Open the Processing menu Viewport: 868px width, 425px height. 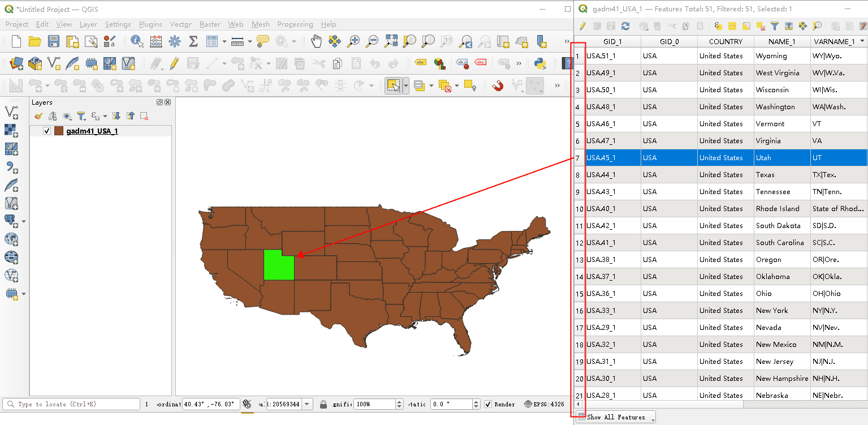pos(295,24)
